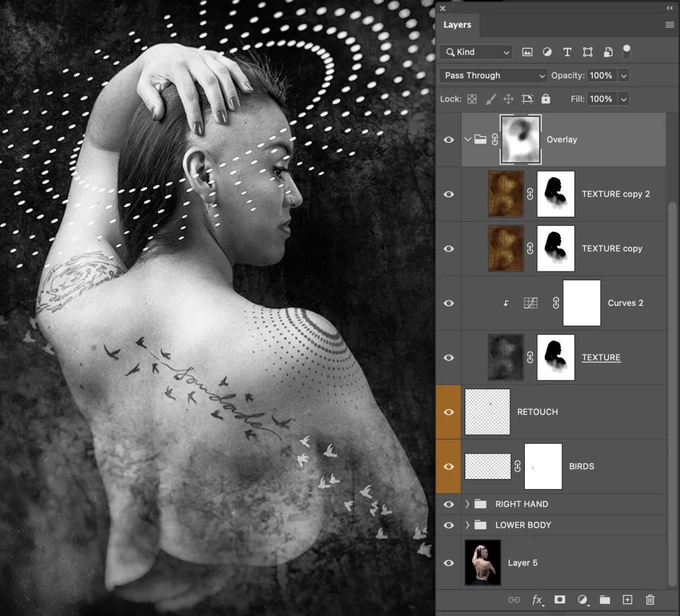
Task: Open the Opacity slider
Action: pos(623,75)
